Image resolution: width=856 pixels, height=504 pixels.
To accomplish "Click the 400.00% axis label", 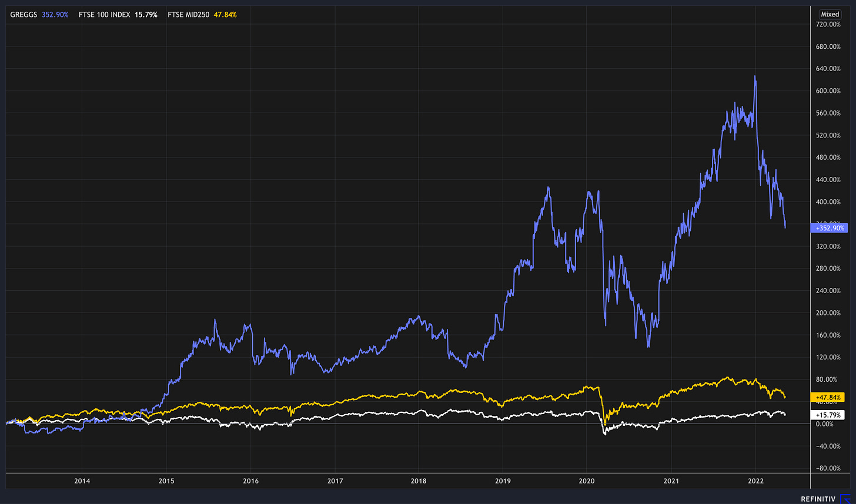I will [x=827, y=202].
